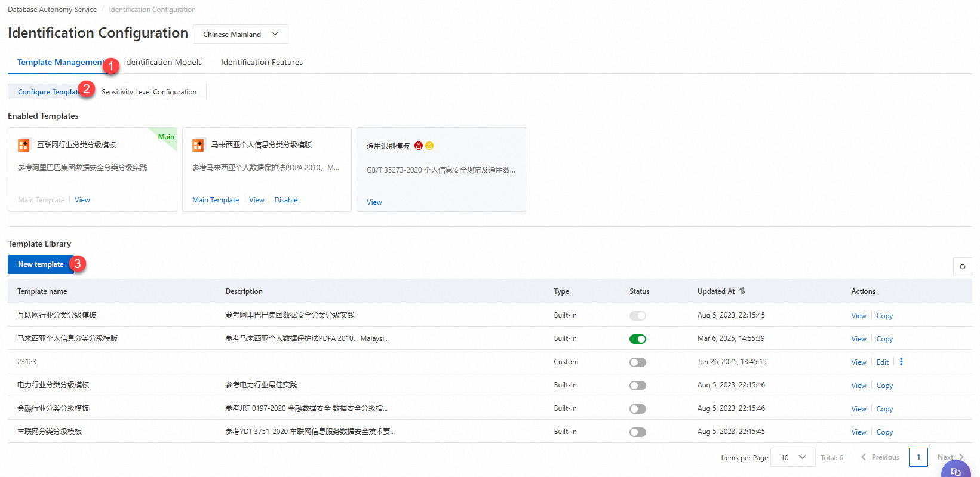This screenshot has width=980, height=477.
Task: Click the date Jun 26, 2025, 13:45:15
Action: point(732,362)
